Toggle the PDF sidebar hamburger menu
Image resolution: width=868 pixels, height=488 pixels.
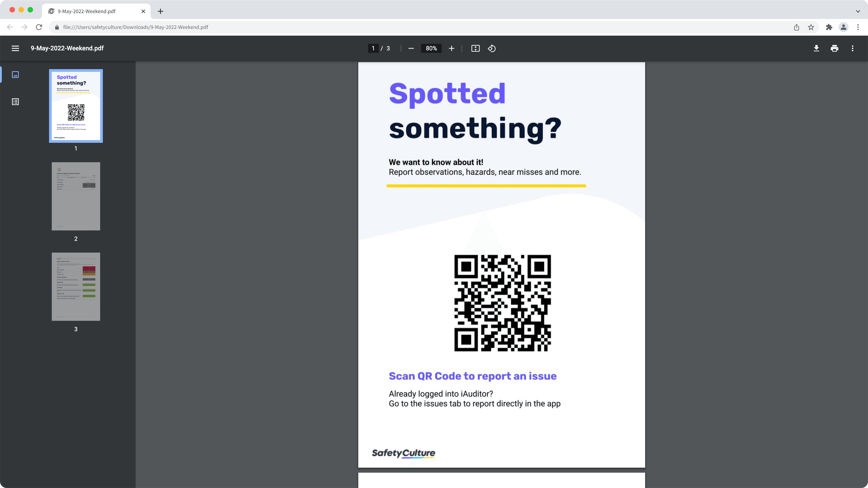[15, 48]
